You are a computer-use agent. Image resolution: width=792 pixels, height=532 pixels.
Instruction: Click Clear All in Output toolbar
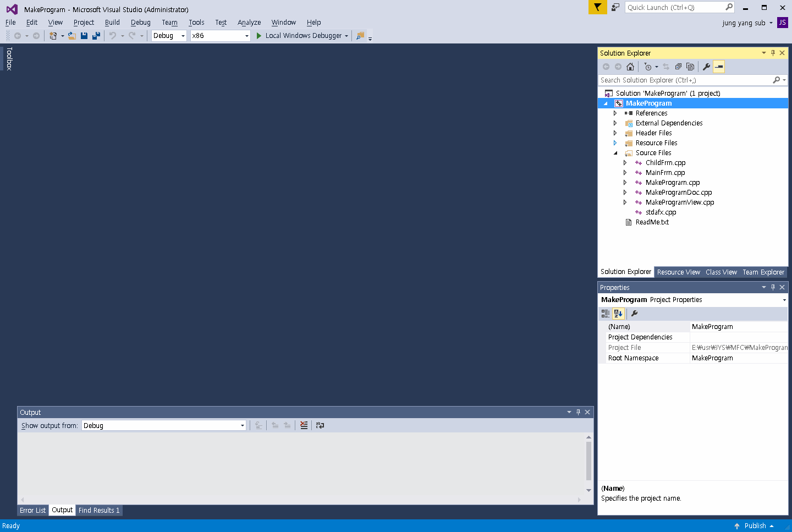click(x=304, y=425)
